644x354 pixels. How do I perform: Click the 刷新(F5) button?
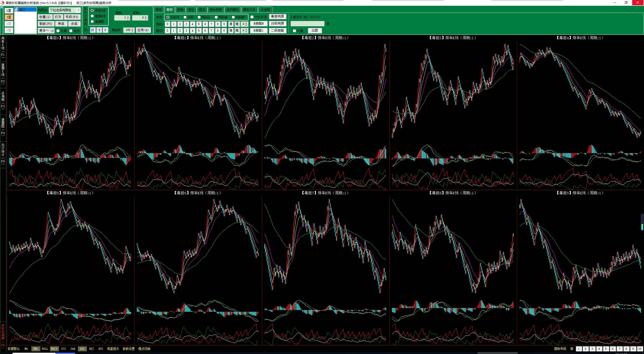point(46,24)
